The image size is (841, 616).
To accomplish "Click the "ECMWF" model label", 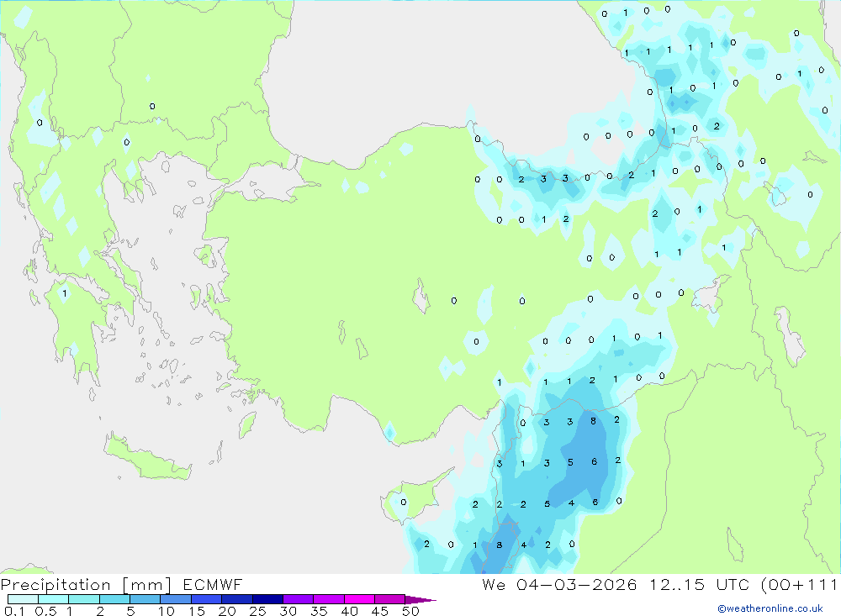I will tap(213, 584).
